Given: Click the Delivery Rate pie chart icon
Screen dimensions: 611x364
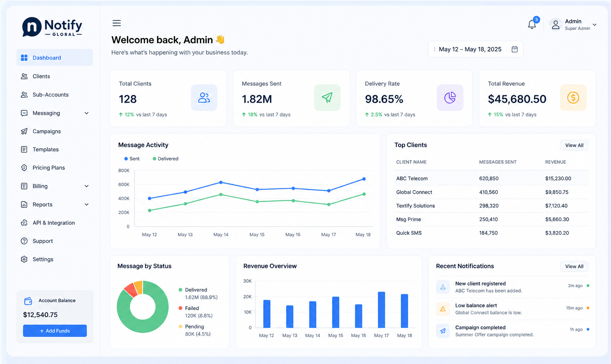Looking at the screenshot, I should tap(450, 98).
